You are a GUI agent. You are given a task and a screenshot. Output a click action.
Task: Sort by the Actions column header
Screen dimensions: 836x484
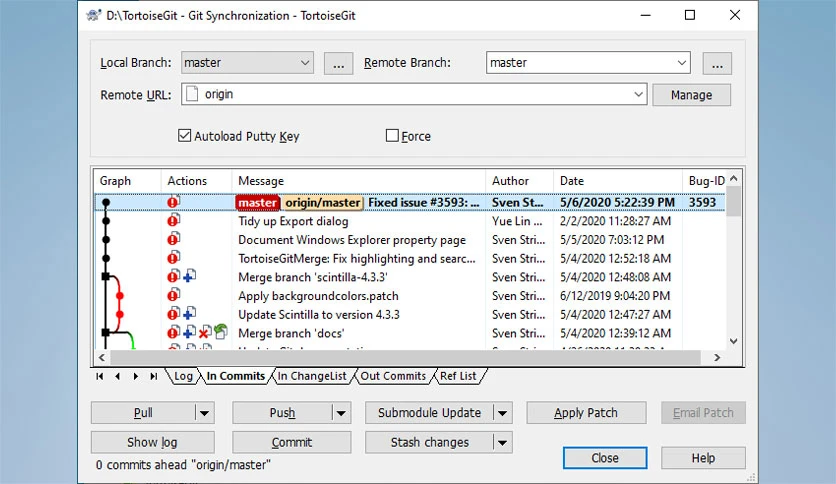pos(196,181)
